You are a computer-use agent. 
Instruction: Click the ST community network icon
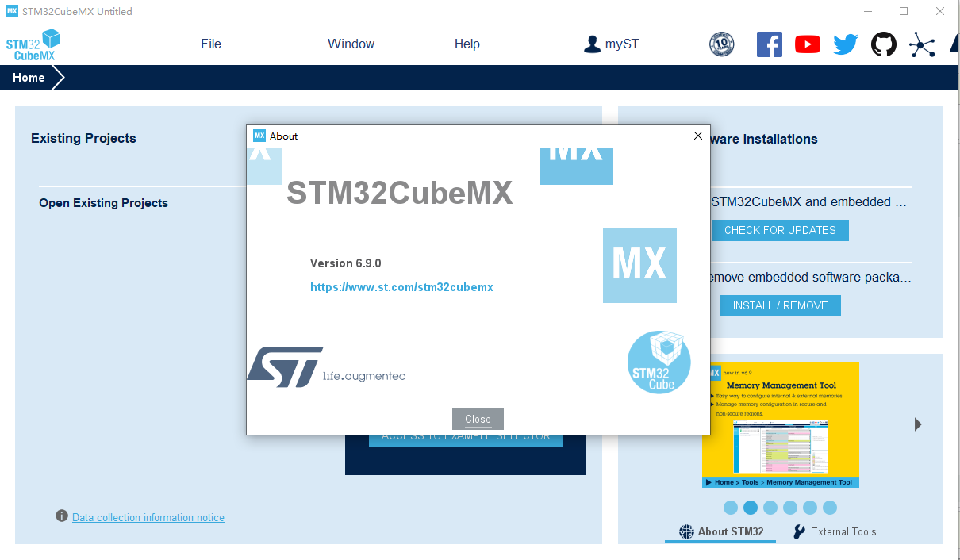tap(921, 44)
